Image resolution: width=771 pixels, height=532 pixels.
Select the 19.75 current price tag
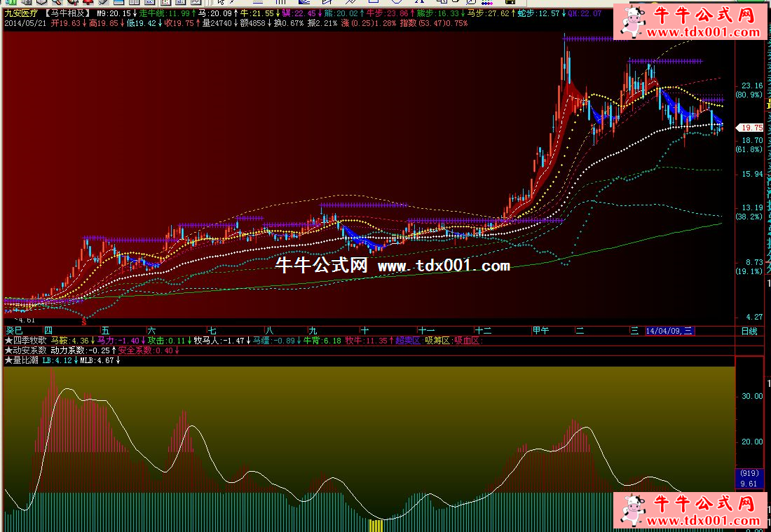751,128
